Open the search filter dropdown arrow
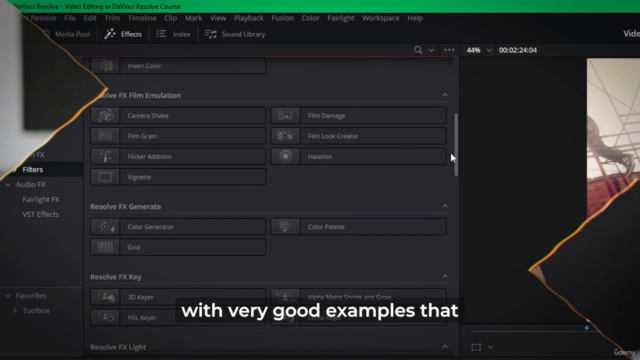The image size is (640, 360). point(431,50)
